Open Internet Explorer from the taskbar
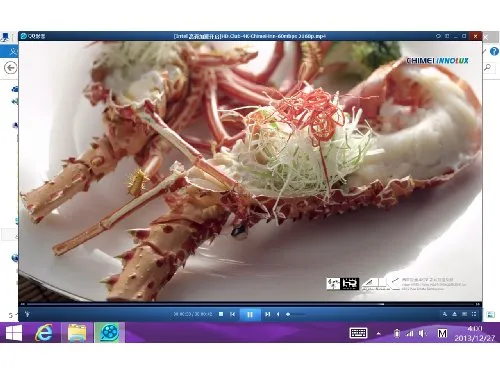The width and height of the screenshot is (500, 375). 44,333
